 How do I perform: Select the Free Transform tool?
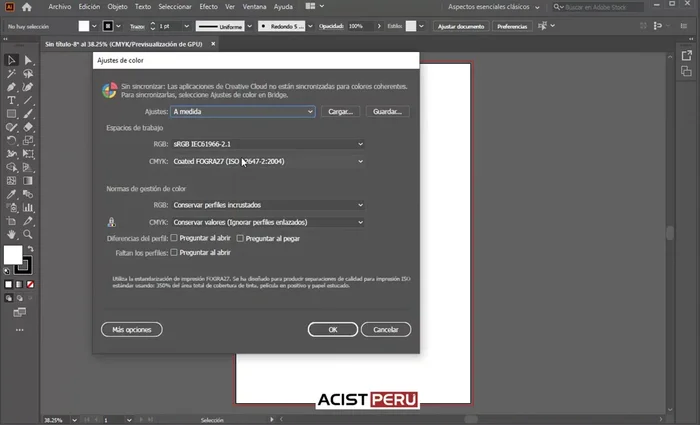click(28, 154)
